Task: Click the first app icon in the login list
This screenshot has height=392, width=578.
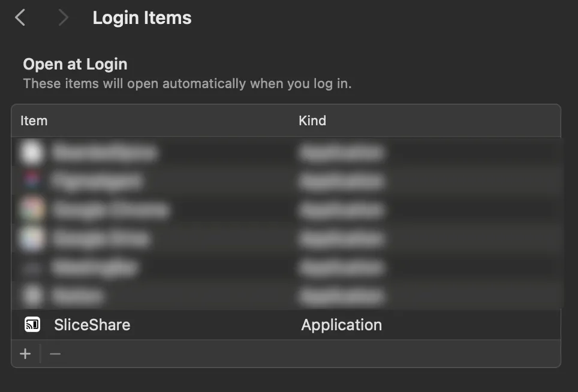Action: tap(32, 152)
